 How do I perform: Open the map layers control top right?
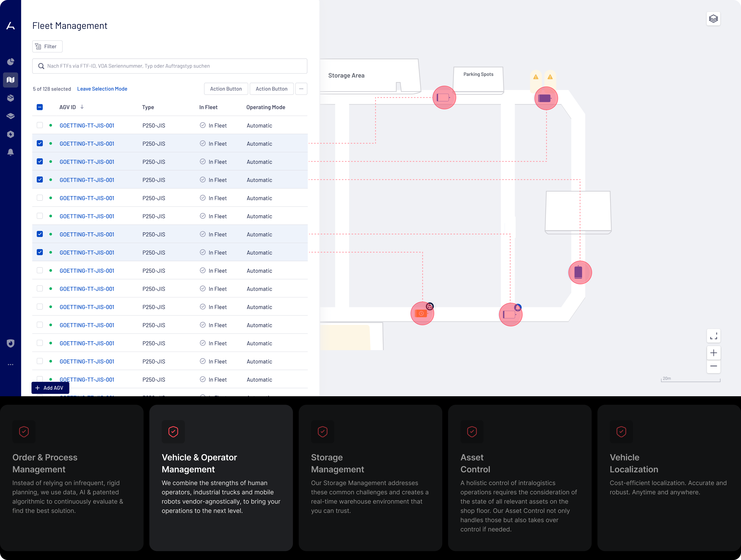point(713,18)
